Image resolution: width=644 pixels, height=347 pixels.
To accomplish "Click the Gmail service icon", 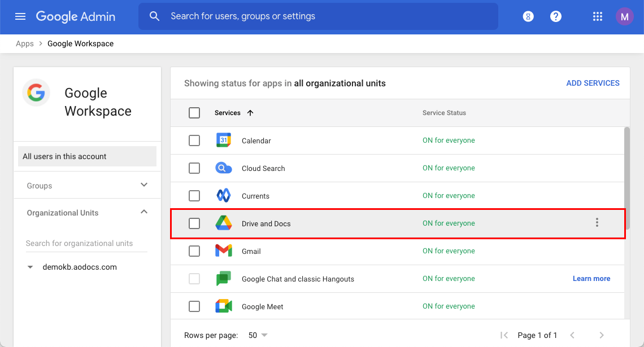I will tap(224, 251).
